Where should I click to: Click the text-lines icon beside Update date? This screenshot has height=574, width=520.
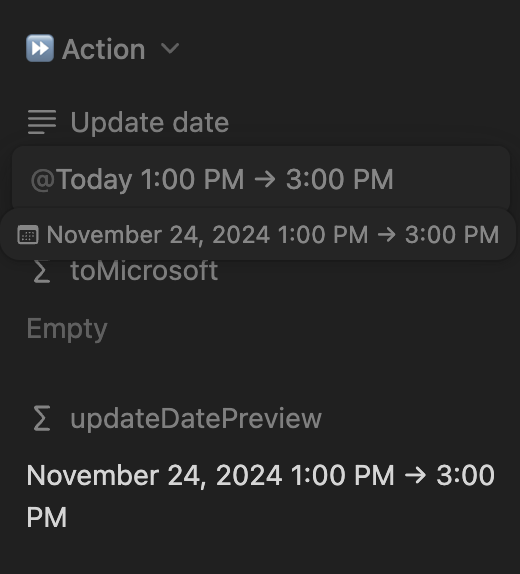click(x=42, y=122)
